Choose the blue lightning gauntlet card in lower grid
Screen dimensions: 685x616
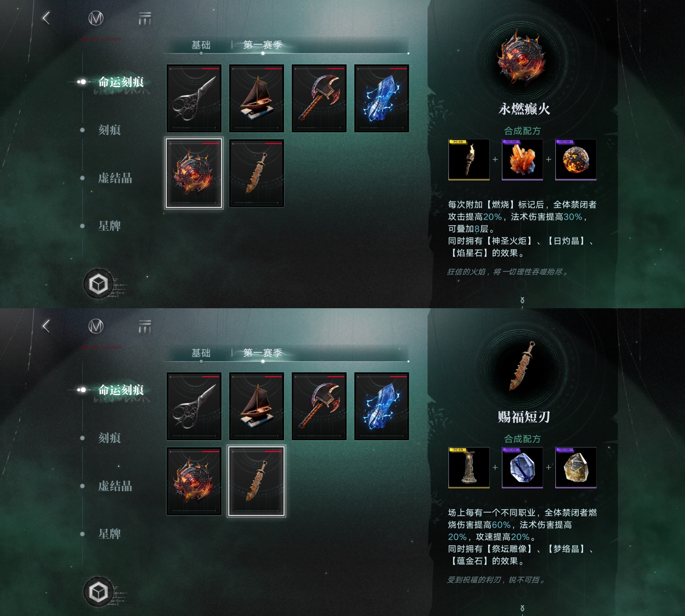point(382,406)
